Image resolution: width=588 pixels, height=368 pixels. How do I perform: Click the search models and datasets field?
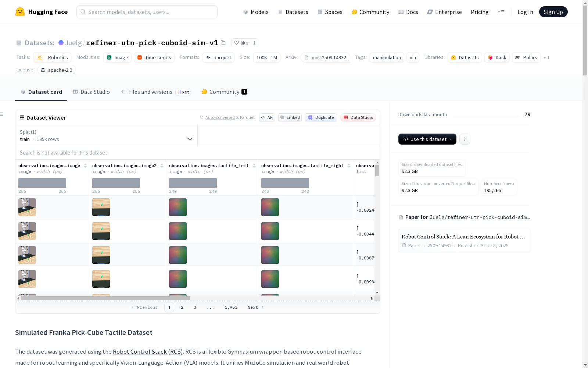pyautogui.click(x=147, y=12)
